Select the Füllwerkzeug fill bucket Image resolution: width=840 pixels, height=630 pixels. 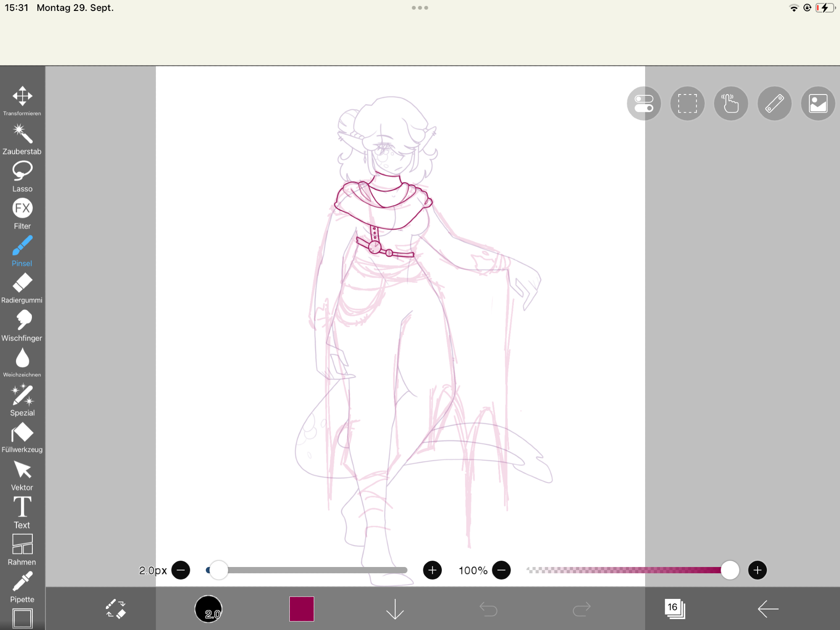pos(22,437)
